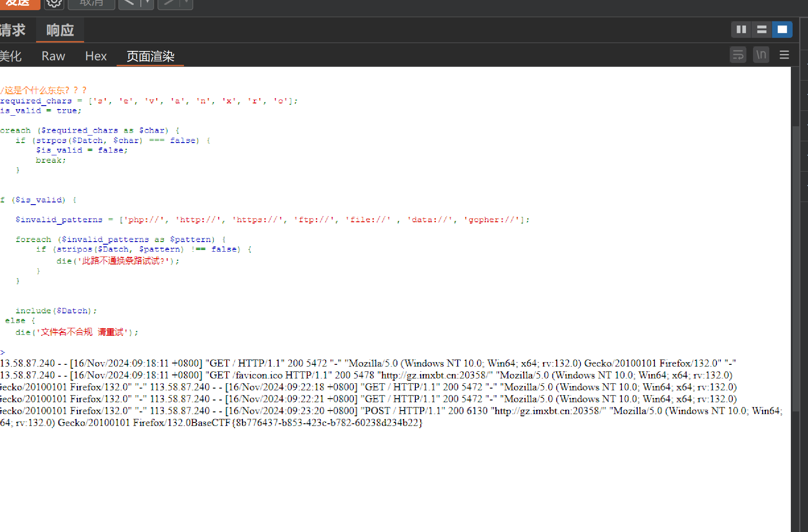Click the is_valid = true; line
The width and height of the screenshot is (808, 532).
(x=40, y=111)
